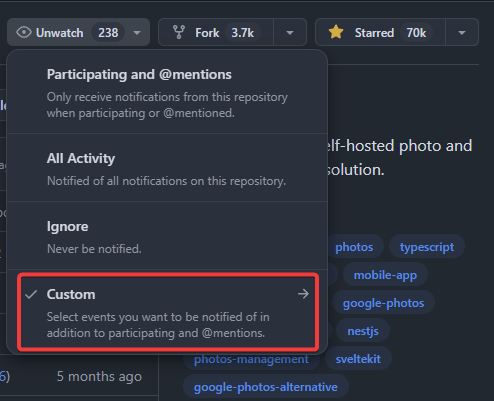
Task: Select Ignore to never be notified
Action: coord(167,236)
